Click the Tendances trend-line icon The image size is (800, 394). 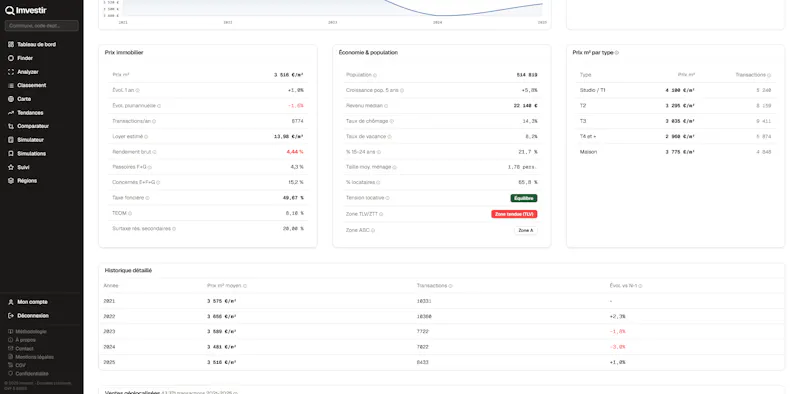[11, 113]
